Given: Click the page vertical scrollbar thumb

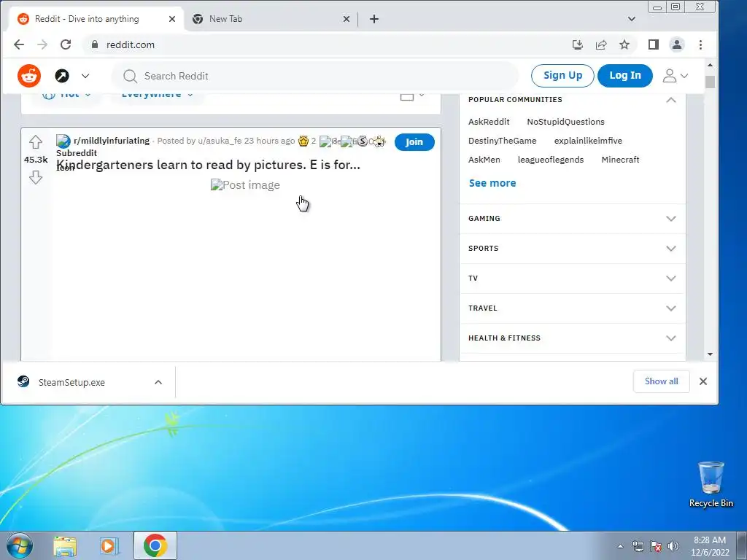Looking at the screenshot, I should click(x=711, y=82).
